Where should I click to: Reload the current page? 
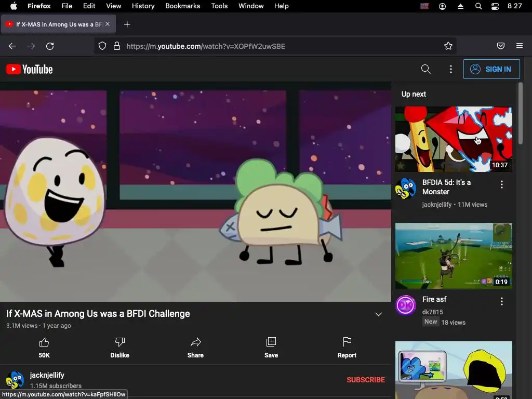(x=50, y=46)
